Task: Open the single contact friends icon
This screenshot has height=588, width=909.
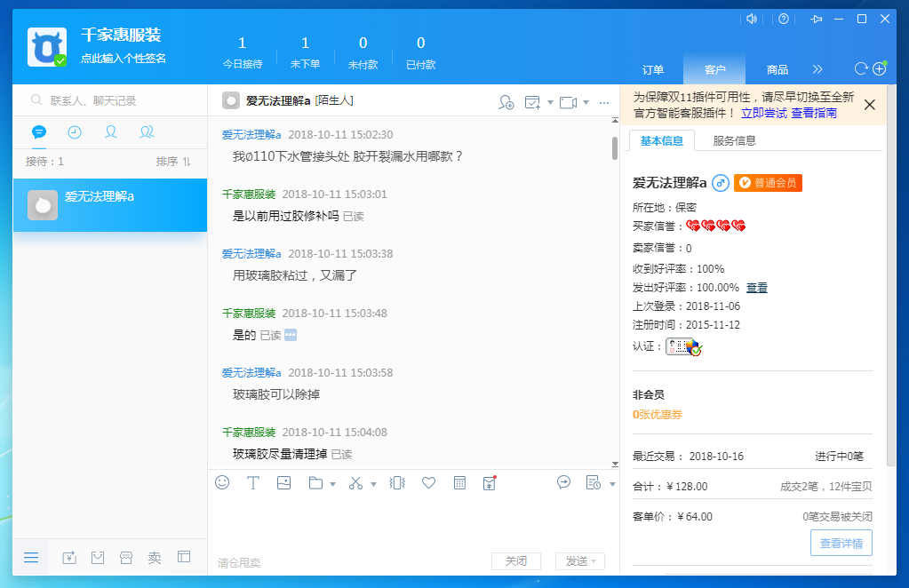Action: pos(111,132)
